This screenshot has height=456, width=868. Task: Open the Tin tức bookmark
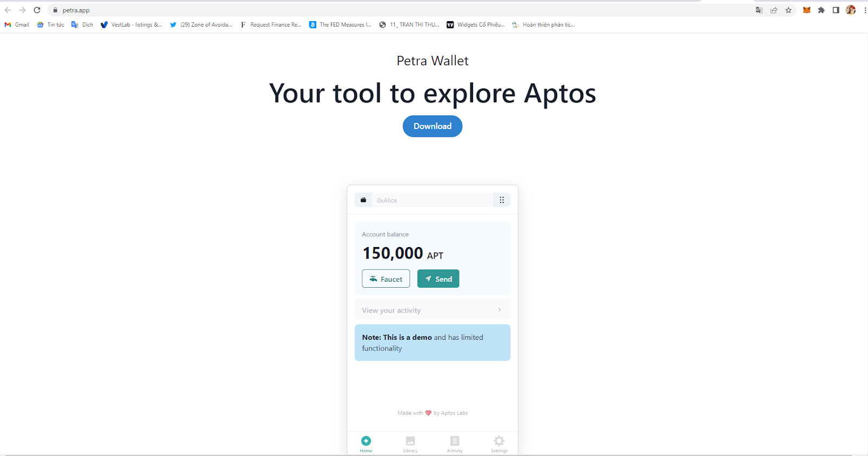point(50,24)
